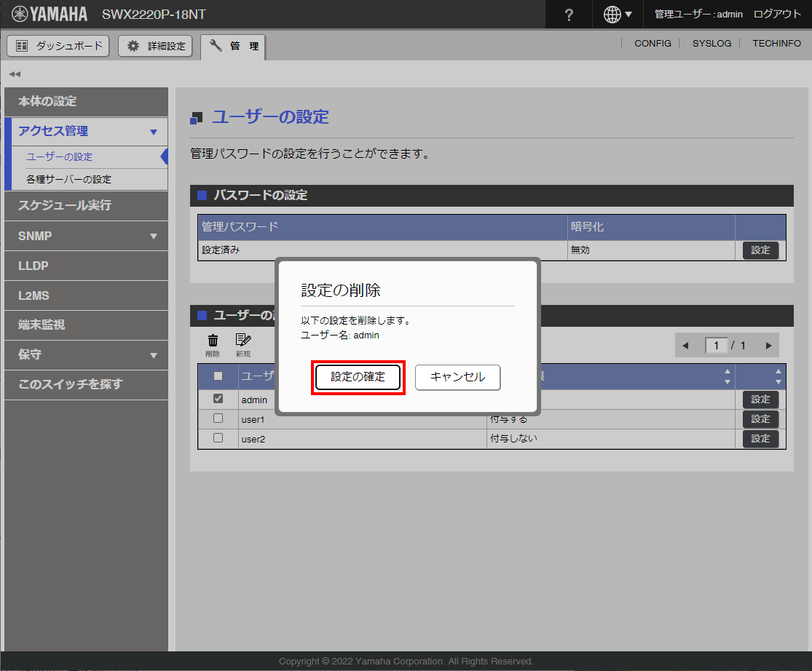Open the SYSLOG link
The image size is (812, 671).
[712, 44]
